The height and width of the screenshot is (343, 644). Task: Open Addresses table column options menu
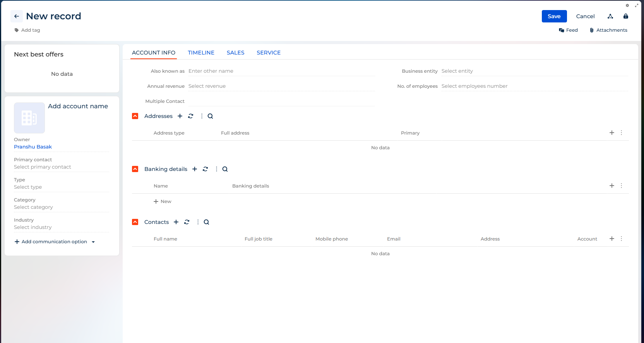coord(622,133)
